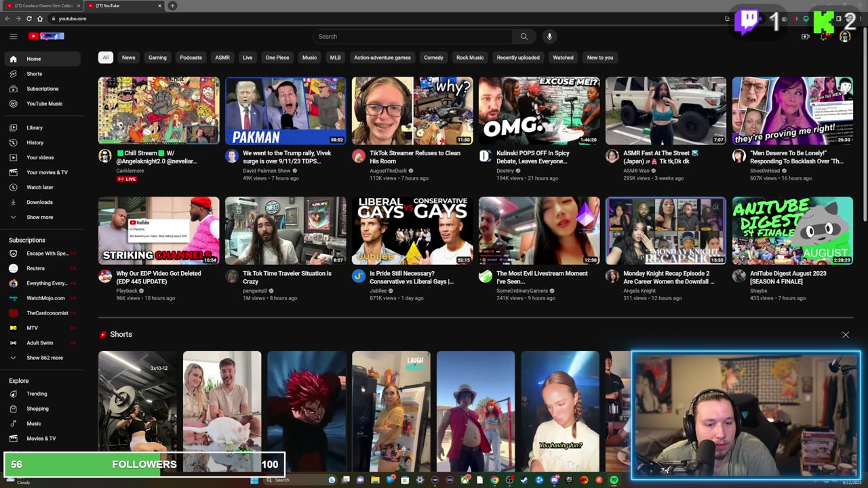Open the Short captioned 'You having fun?'
This screenshot has height=488, width=868.
560,411
